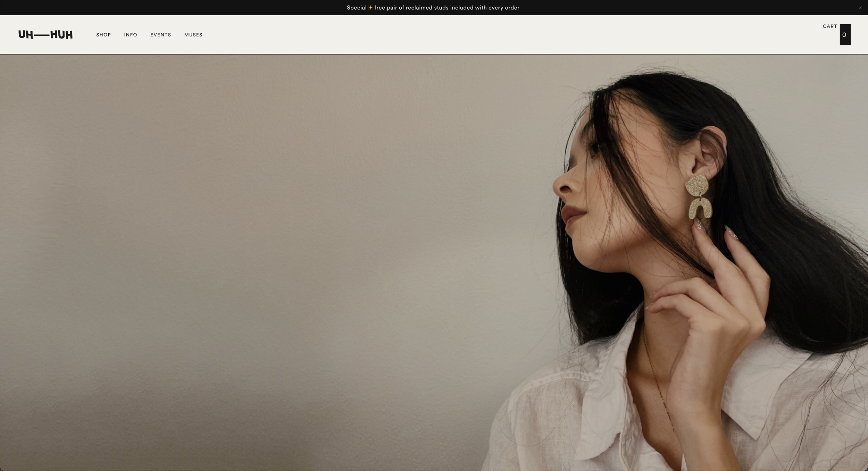Viewport: 868px width, 471px height.
Task: Click the sparkle emoji in the banner
Action: pos(370,8)
